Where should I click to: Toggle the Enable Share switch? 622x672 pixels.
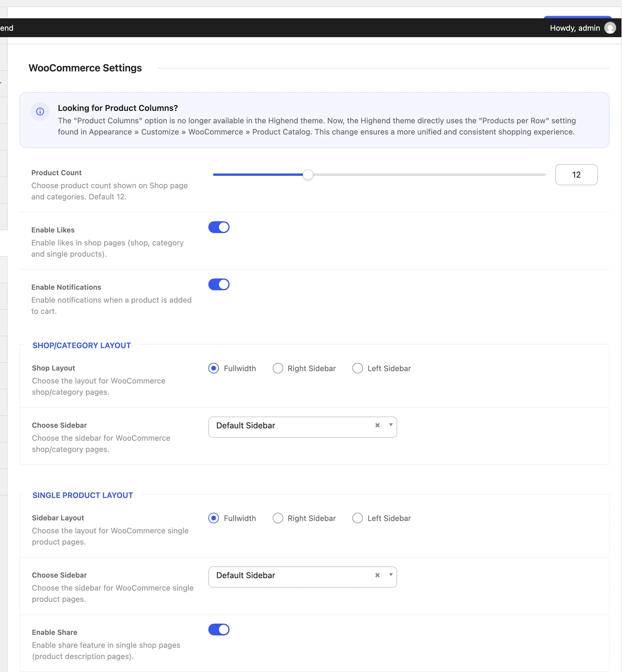coord(219,629)
